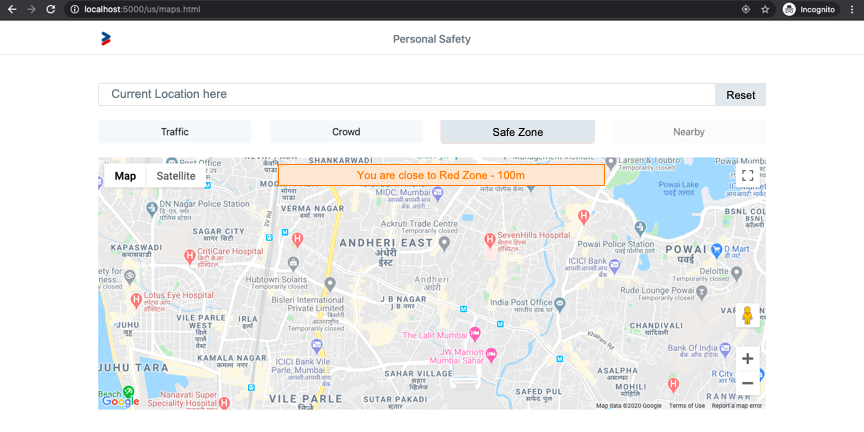Click Rude Lounge Powai marker
This screenshot has width=864, height=432.
pyautogui.click(x=701, y=290)
